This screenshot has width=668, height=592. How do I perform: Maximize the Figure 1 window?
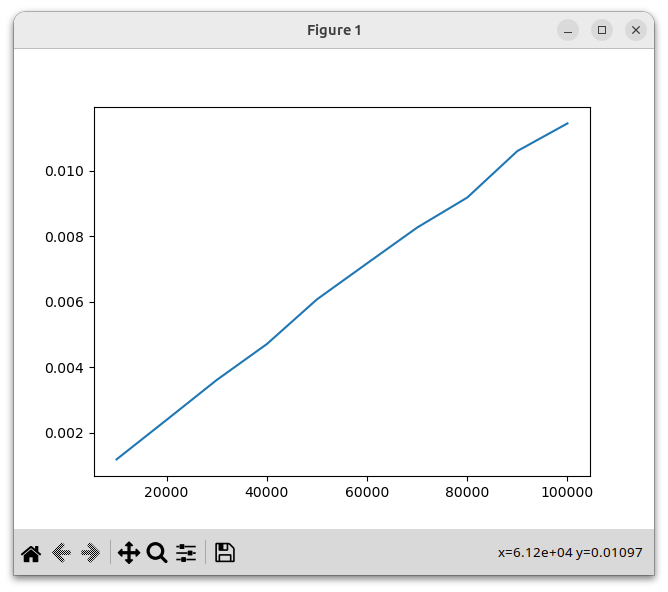tap(602, 30)
